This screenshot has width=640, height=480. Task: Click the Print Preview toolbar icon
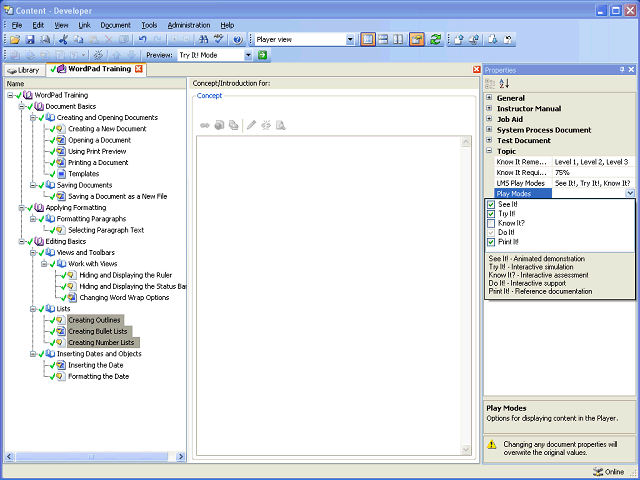(x=45, y=40)
